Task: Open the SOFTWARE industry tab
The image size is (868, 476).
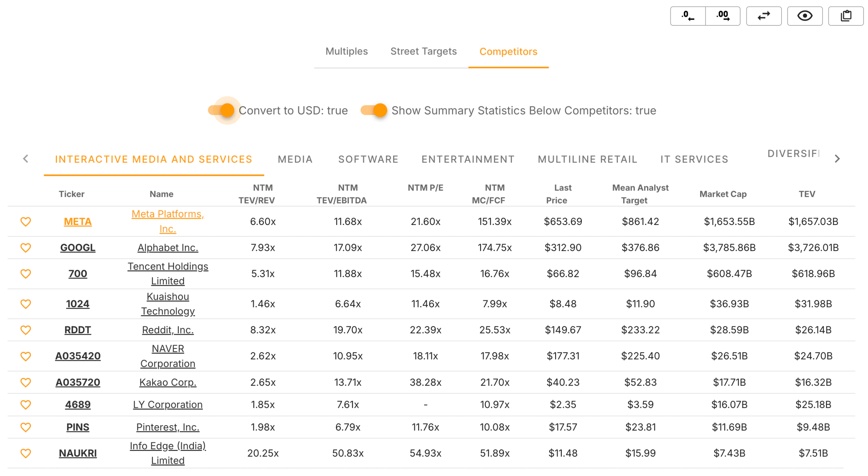Action: pos(369,159)
